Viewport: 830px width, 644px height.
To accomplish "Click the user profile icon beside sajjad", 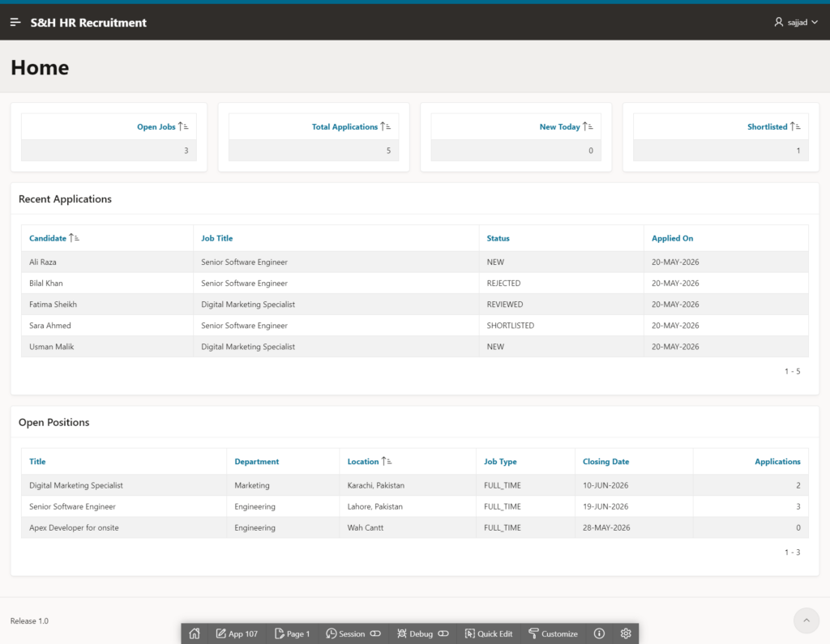I will [x=779, y=22].
